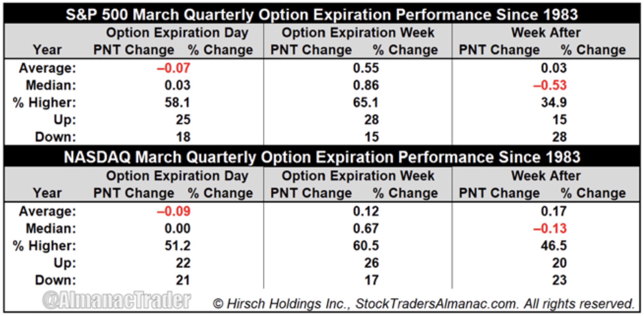Click the 51.2 percent higher value
Screen dimensions: 644x316
(177, 246)
